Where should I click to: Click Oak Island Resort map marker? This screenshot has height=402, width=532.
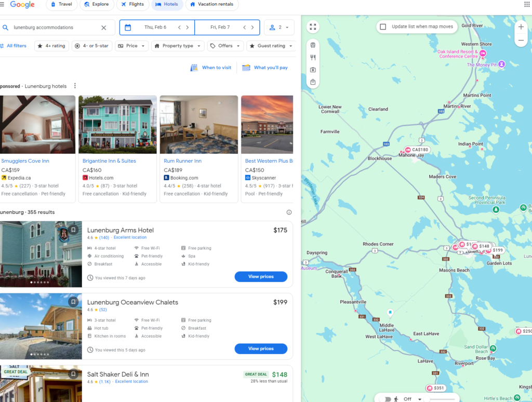click(483, 54)
